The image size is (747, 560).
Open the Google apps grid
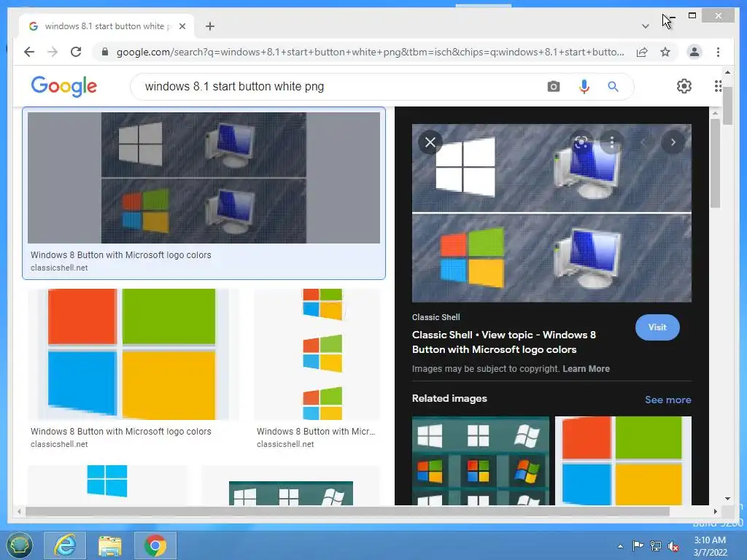pos(718,86)
